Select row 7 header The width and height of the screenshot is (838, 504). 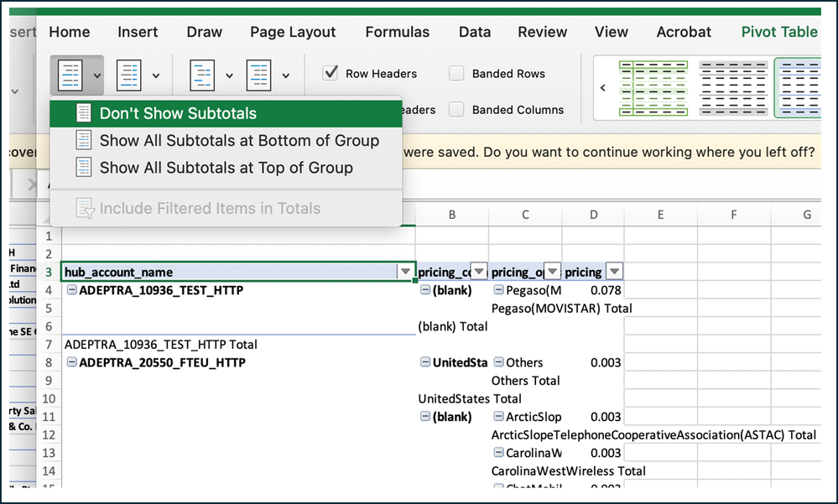coord(49,344)
